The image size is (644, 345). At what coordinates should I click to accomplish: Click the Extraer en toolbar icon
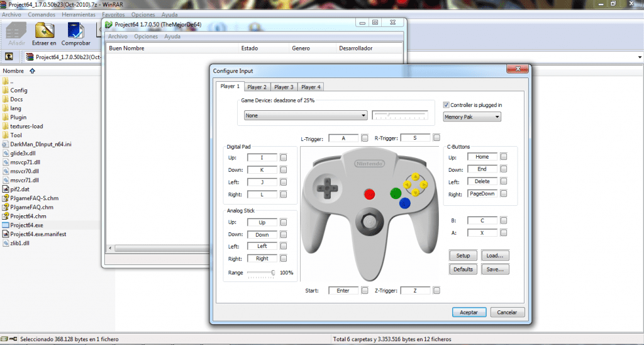[45, 30]
